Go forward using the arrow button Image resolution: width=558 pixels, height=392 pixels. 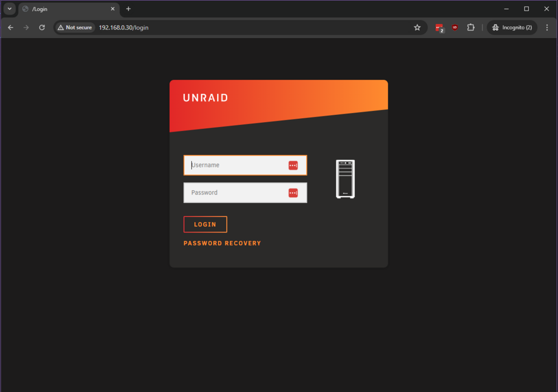pyautogui.click(x=26, y=27)
